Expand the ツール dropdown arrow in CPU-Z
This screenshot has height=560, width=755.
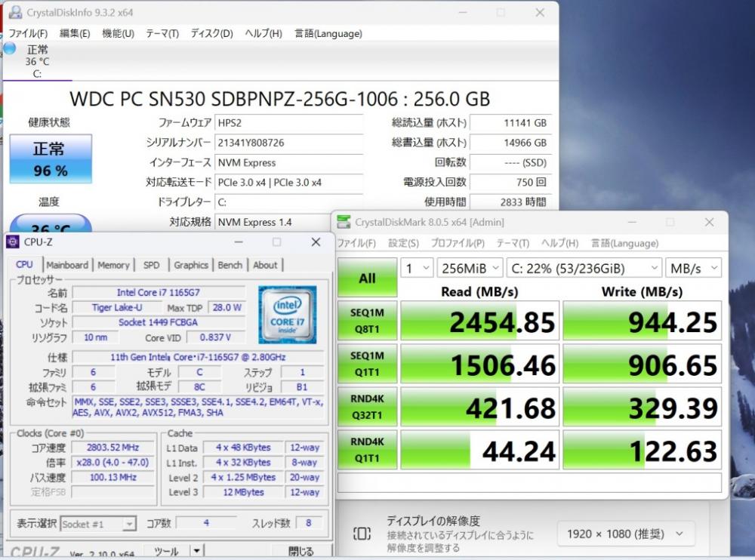(x=196, y=550)
